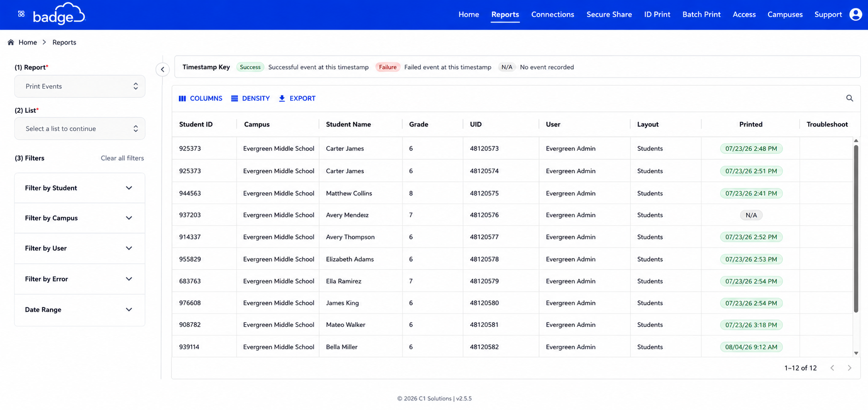The image size is (868, 410).
Task: Click the home icon in breadcrumb
Action: tap(11, 42)
